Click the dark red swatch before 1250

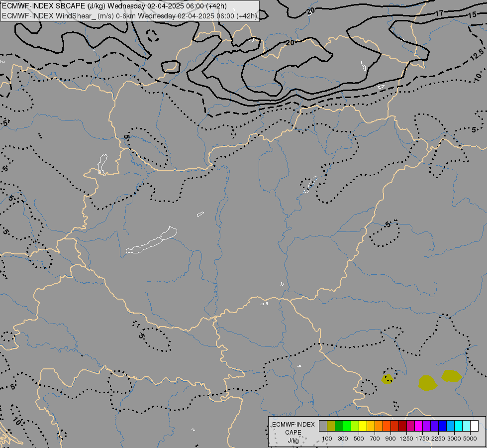[x=402, y=426]
